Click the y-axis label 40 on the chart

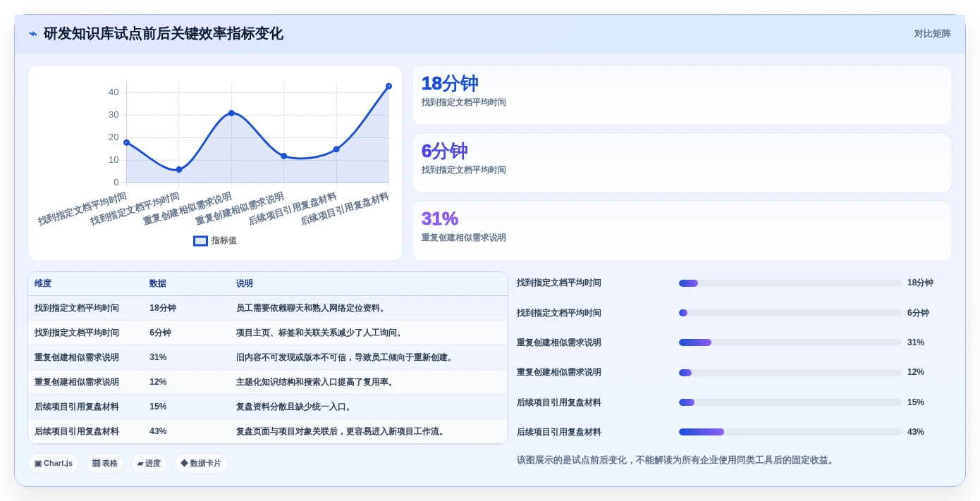tap(114, 92)
